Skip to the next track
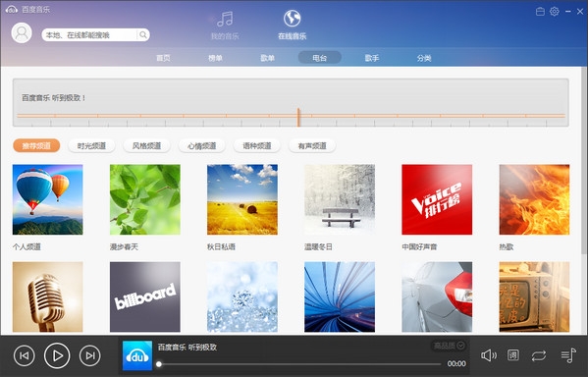 click(x=90, y=355)
